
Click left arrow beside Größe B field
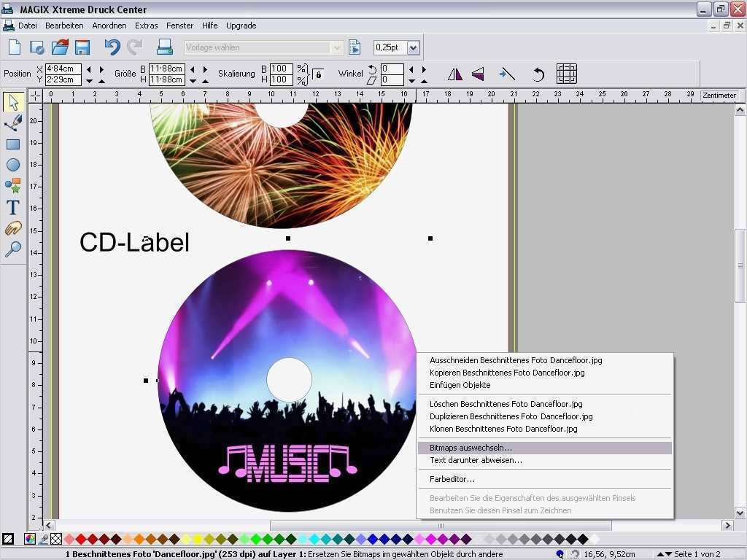pyautogui.click(x=193, y=69)
